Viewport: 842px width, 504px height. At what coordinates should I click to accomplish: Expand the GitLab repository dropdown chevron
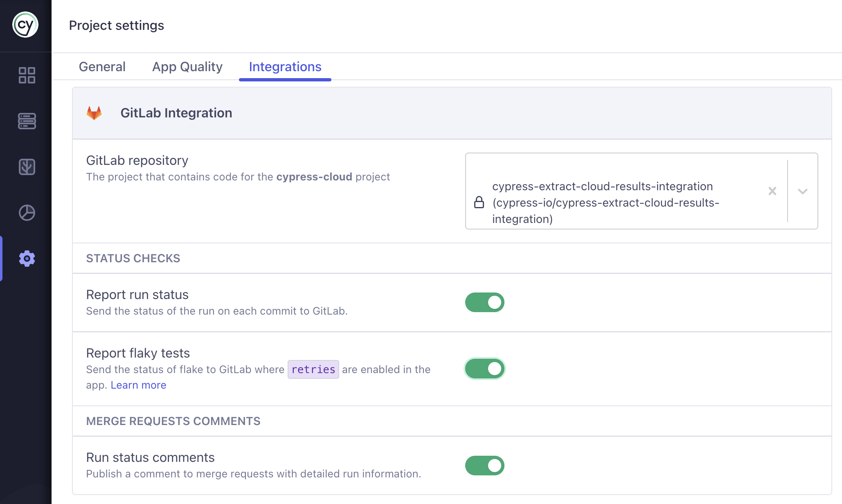(803, 191)
